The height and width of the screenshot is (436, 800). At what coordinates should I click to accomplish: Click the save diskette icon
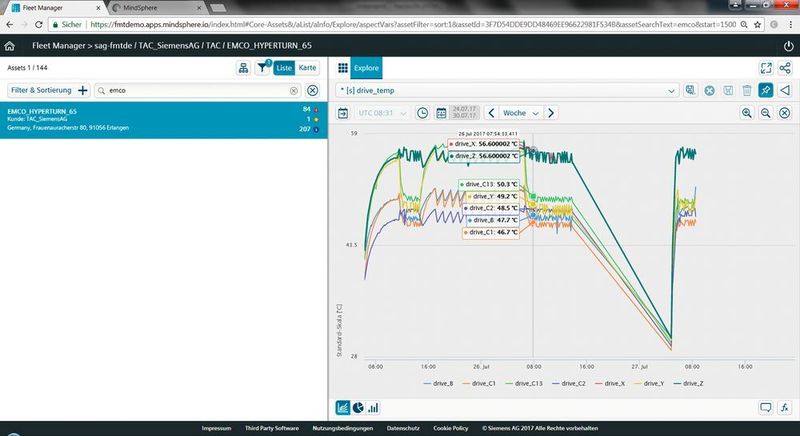(728, 90)
